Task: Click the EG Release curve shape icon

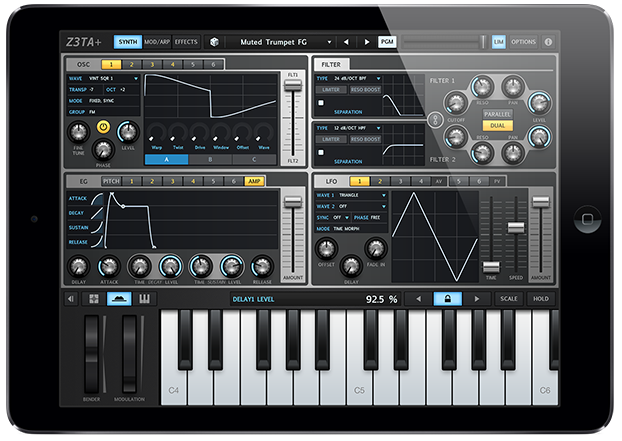Action: (97, 242)
